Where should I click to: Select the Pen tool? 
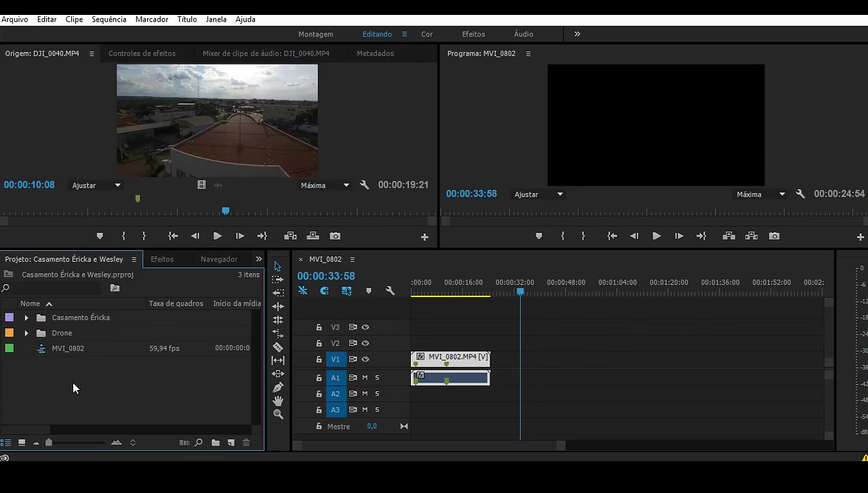click(x=277, y=387)
